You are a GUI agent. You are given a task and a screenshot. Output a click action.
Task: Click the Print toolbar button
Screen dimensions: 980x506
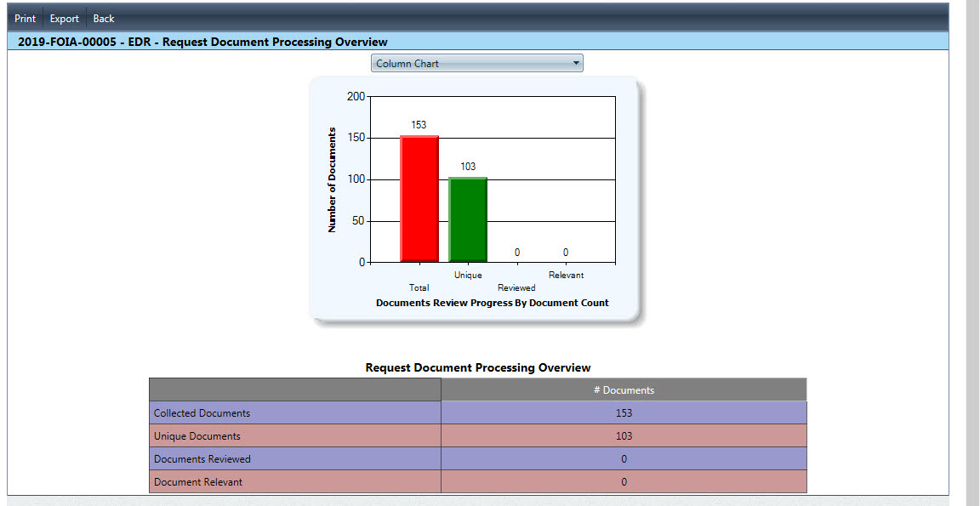[x=25, y=19]
